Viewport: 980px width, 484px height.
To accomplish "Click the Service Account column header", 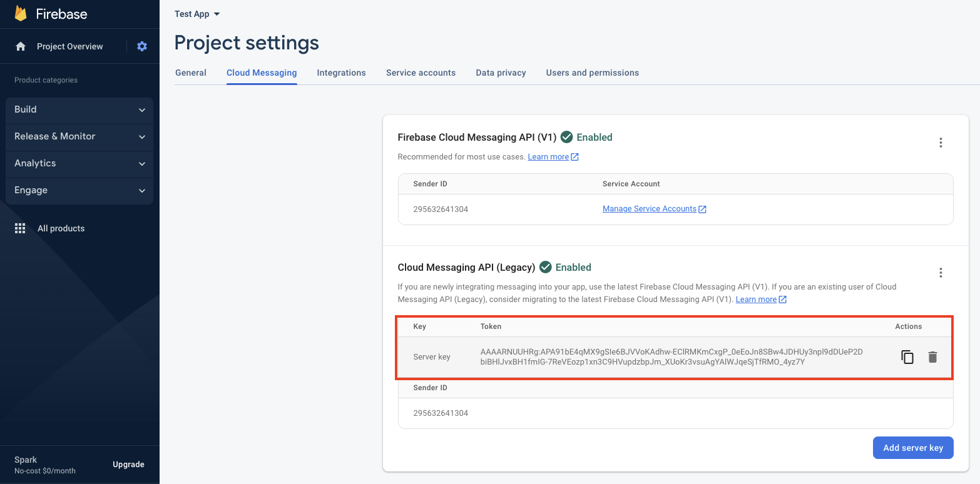I will (x=631, y=184).
